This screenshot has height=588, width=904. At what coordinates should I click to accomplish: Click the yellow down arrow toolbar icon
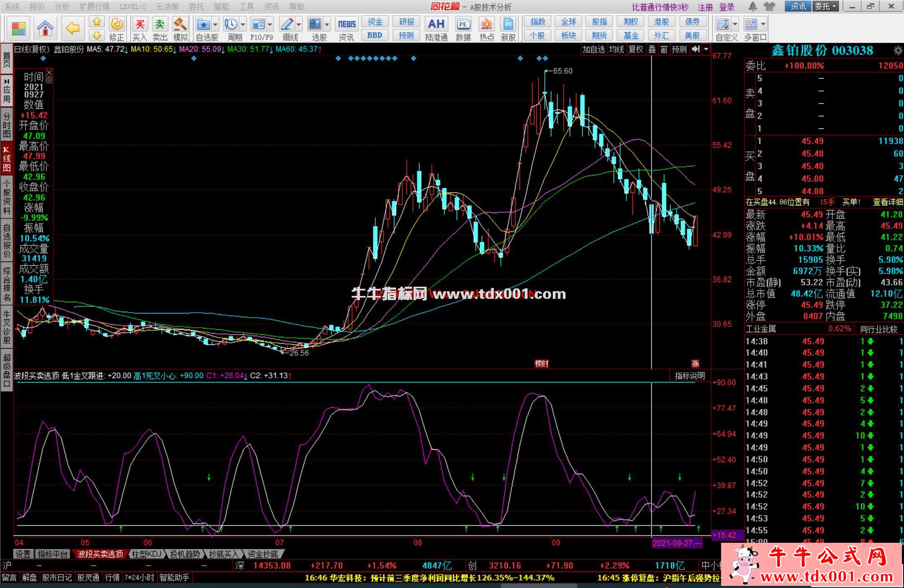97,35
